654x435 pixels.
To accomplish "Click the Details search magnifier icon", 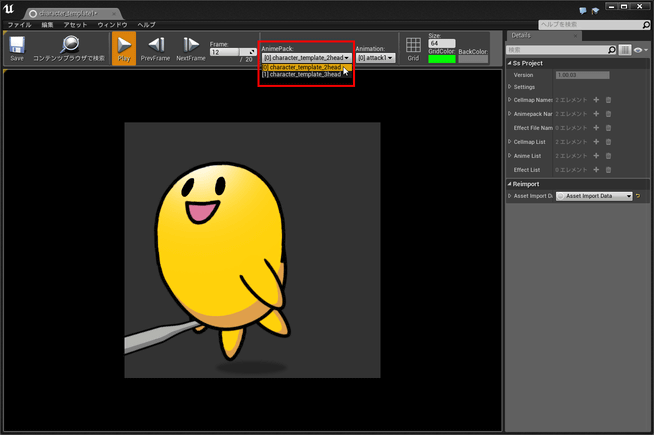I will pyautogui.click(x=612, y=50).
